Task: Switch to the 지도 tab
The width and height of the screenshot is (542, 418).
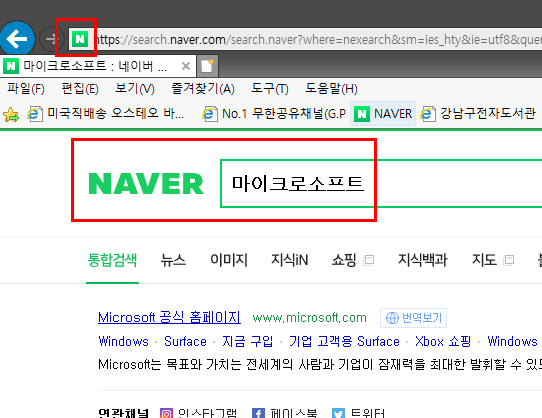Action: (x=485, y=260)
